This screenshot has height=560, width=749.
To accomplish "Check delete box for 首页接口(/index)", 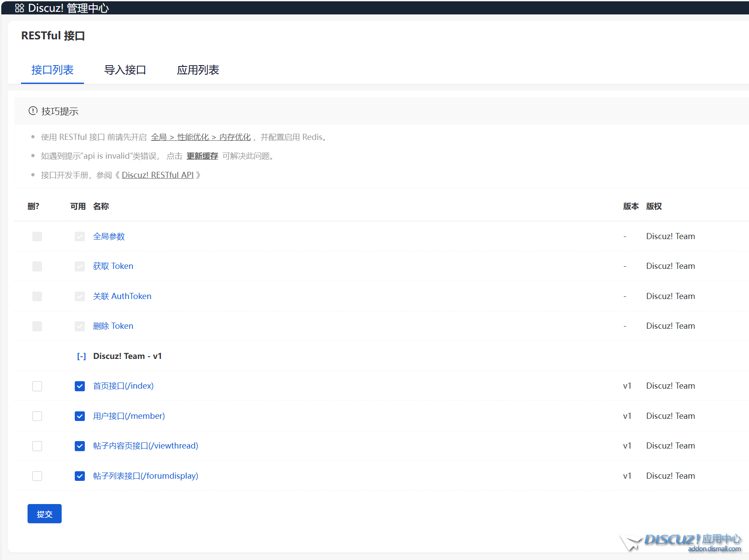I will [37, 386].
